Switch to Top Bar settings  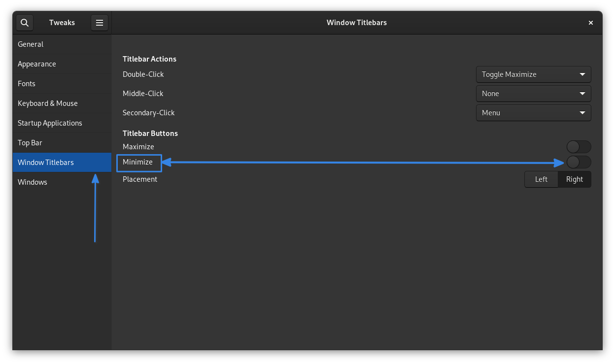coord(62,143)
